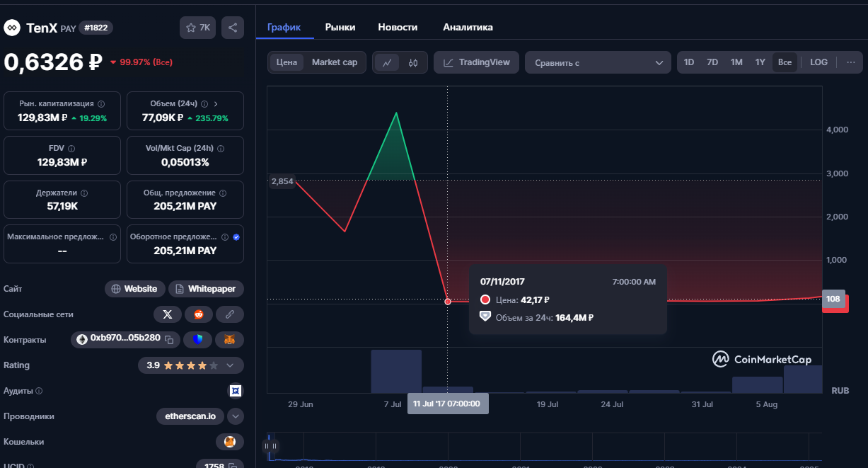Screen dimensions: 868x468
Task: Switch to Аналитика tab
Action: (x=468, y=27)
